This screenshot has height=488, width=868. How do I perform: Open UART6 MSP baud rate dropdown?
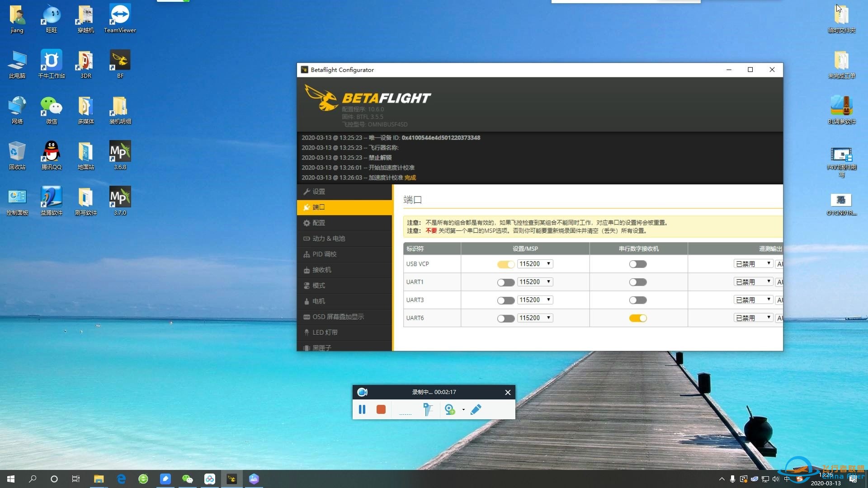pos(535,318)
